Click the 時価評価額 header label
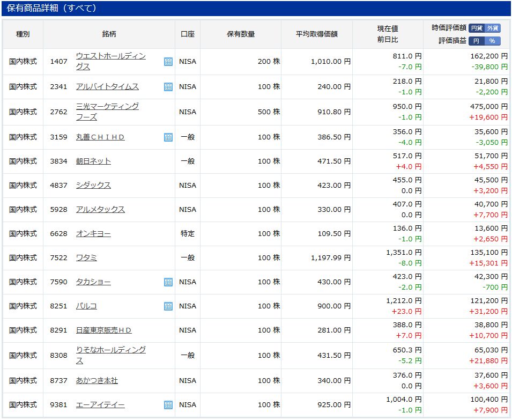The image size is (512, 420). click(449, 28)
